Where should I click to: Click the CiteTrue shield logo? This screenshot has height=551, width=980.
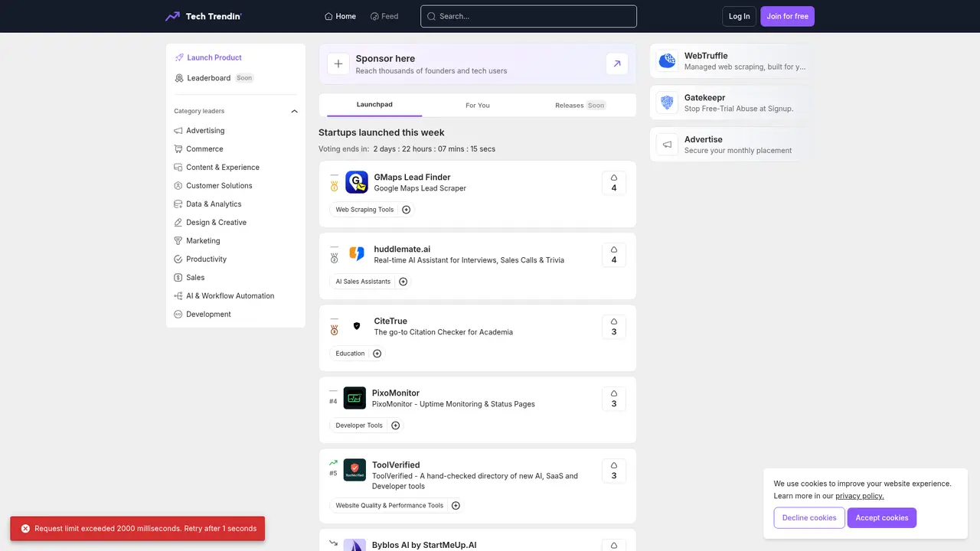pyautogui.click(x=357, y=326)
